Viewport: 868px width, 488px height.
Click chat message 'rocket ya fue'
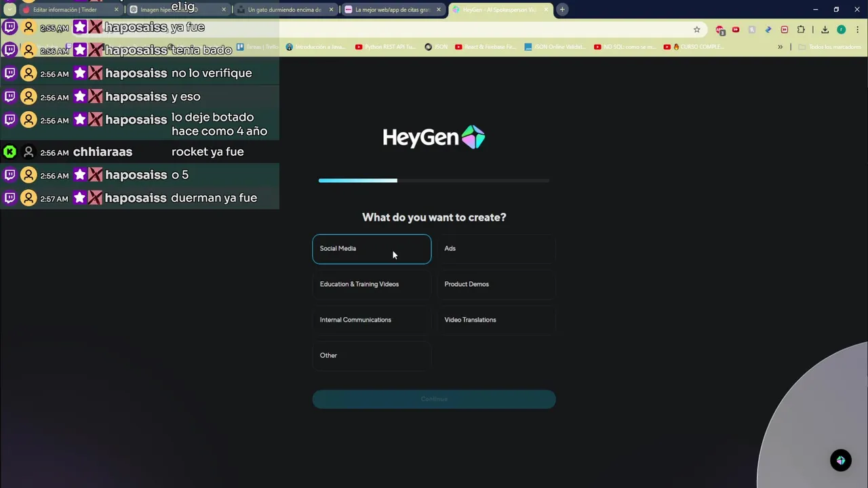tap(208, 152)
